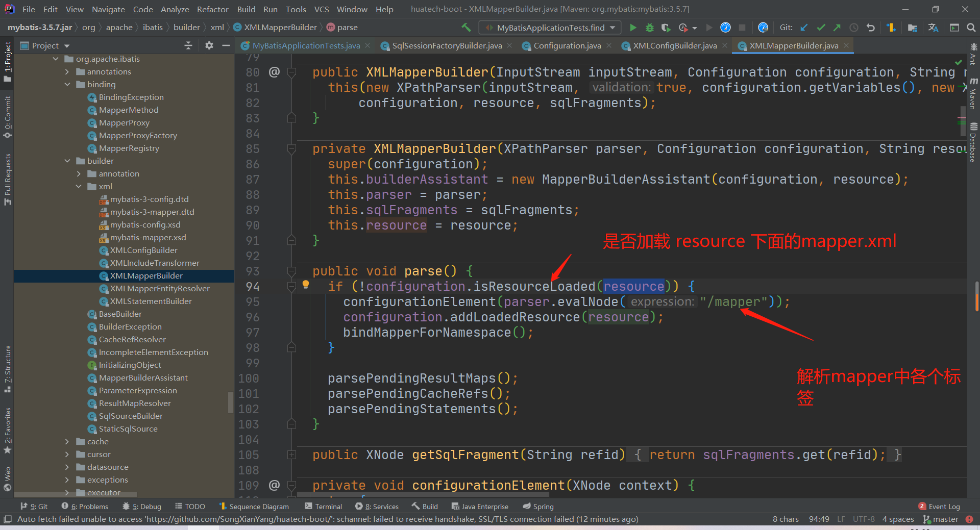The image size is (980, 530).
Task: Click the Git rollback undo arrow
Action: 871,28
